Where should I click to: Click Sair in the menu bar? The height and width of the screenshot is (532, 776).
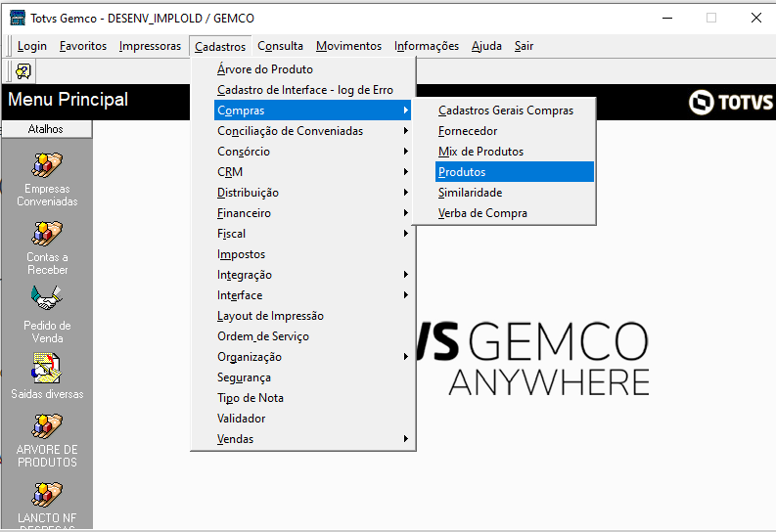tap(524, 46)
